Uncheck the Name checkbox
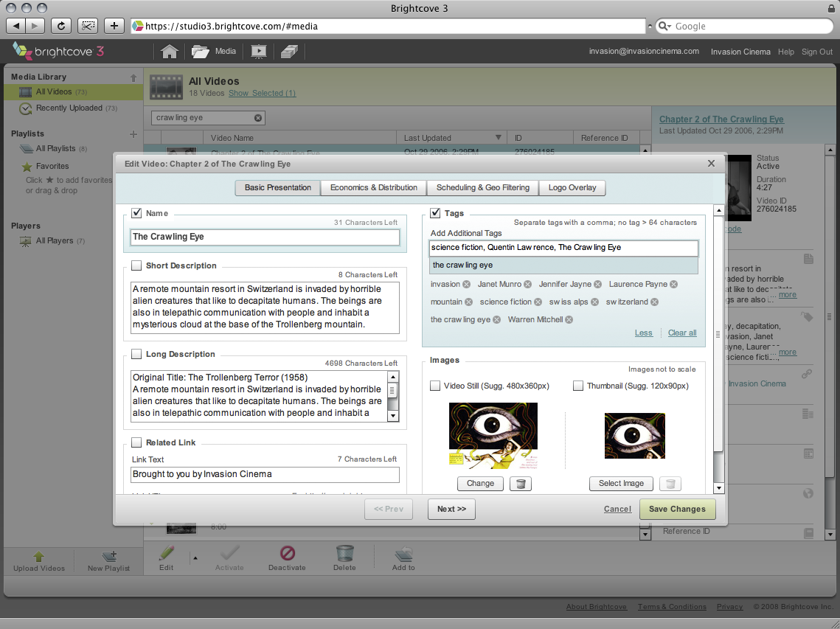The image size is (840, 629). [136, 212]
